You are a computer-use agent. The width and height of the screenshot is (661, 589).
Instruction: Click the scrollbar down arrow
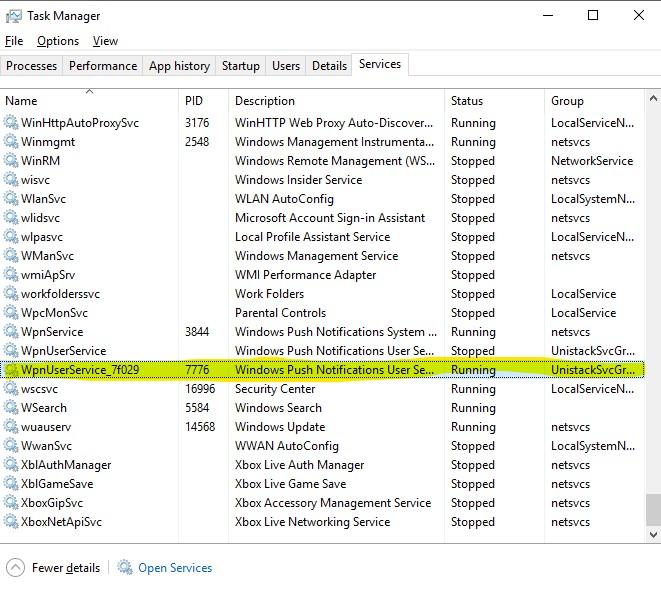pos(653,535)
